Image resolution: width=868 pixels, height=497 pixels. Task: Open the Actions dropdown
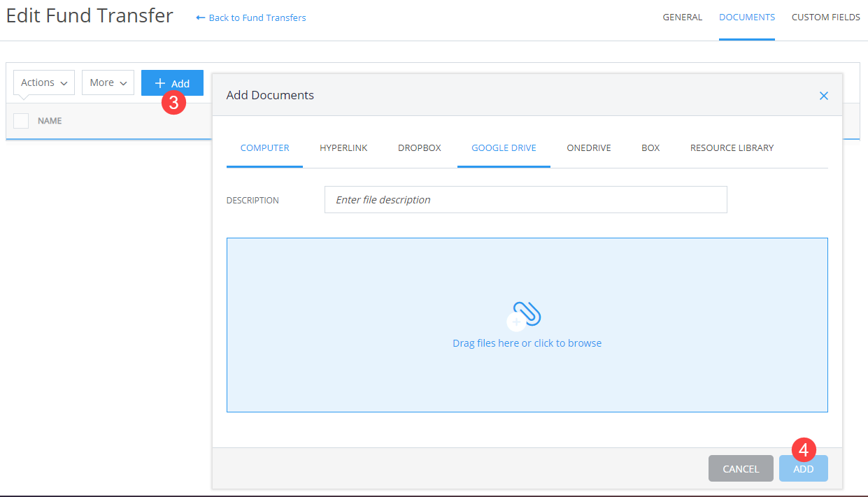44,82
